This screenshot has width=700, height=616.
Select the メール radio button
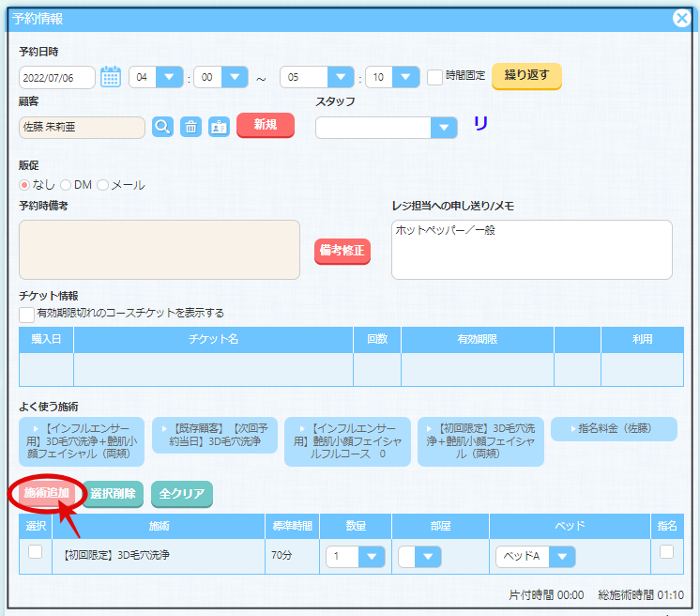(x=103, y=185)
